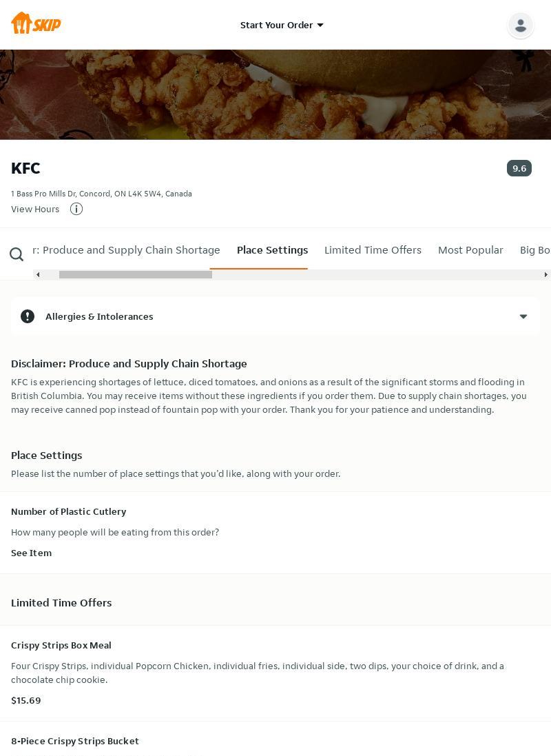Open the 8-Piece Crispy Strips Bucket item

pyautogui.click(x=75, y=741)
